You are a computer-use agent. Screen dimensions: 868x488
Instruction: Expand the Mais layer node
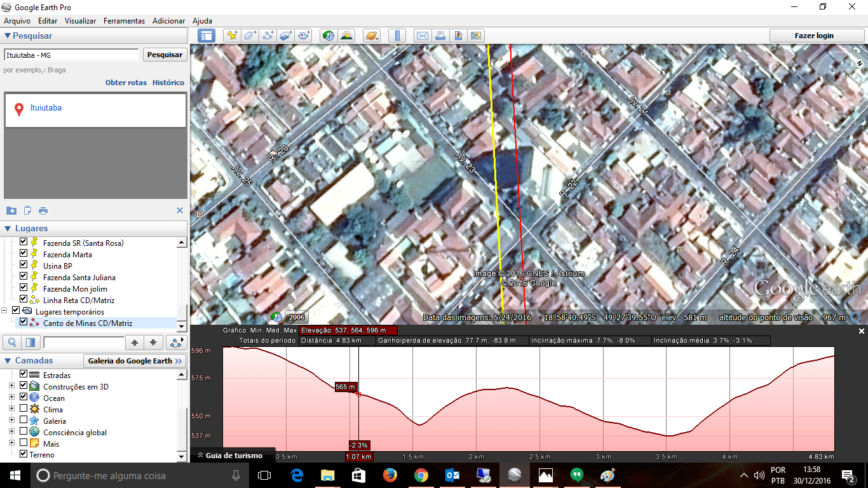tap(11, 444)
